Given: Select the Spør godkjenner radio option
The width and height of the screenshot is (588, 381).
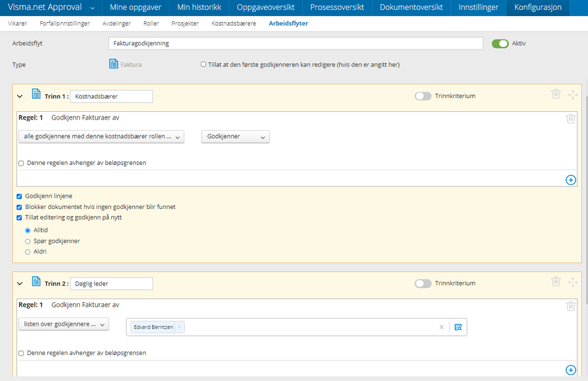Looking at the screenshot, I should 28,241.
